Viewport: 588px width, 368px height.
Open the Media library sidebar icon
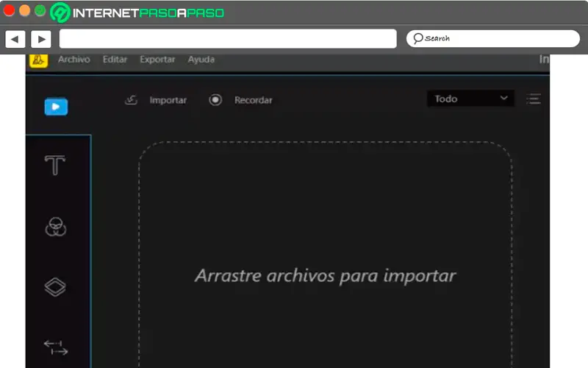(57, 107)
